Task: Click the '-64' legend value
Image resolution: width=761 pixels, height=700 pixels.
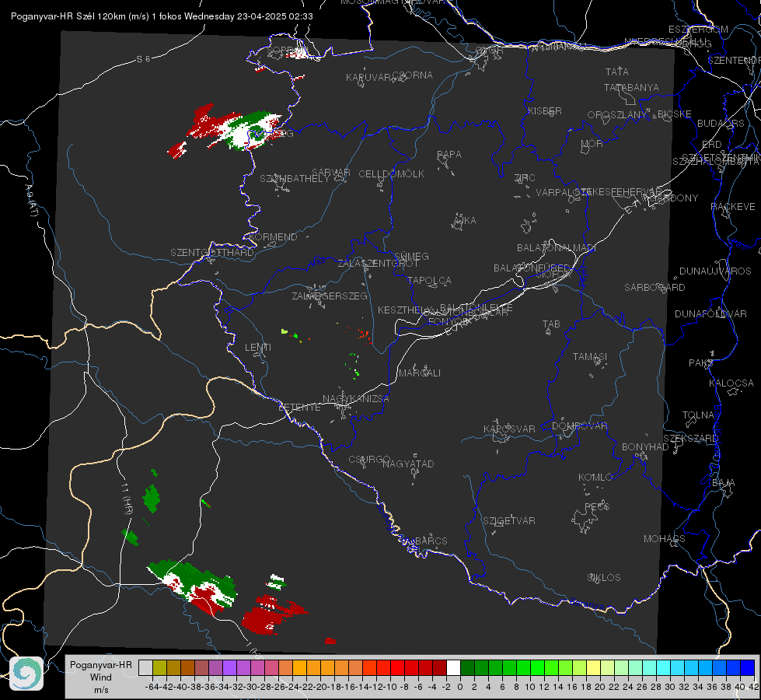Action: [152, 687]
